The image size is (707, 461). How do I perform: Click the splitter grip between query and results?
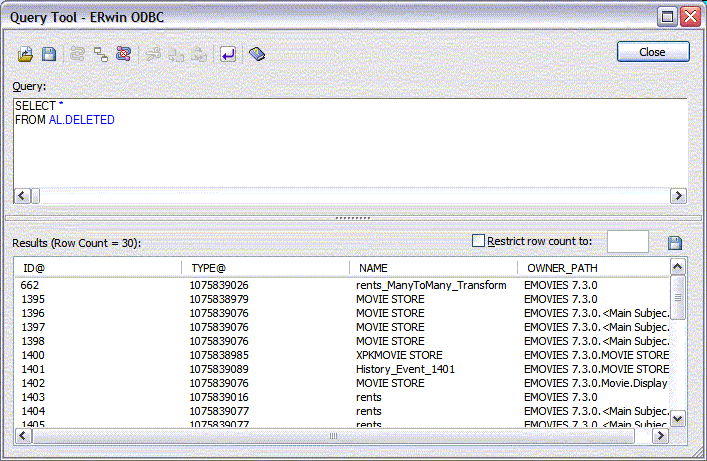353,217
